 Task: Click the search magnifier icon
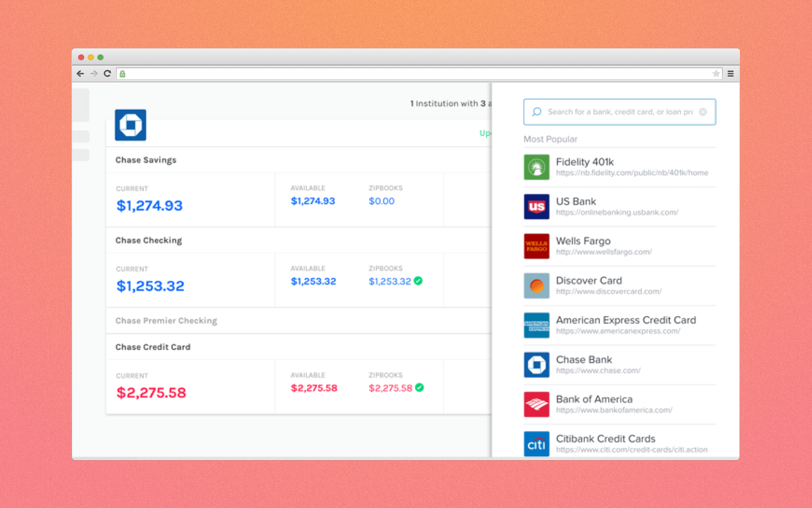coord(536,112)
